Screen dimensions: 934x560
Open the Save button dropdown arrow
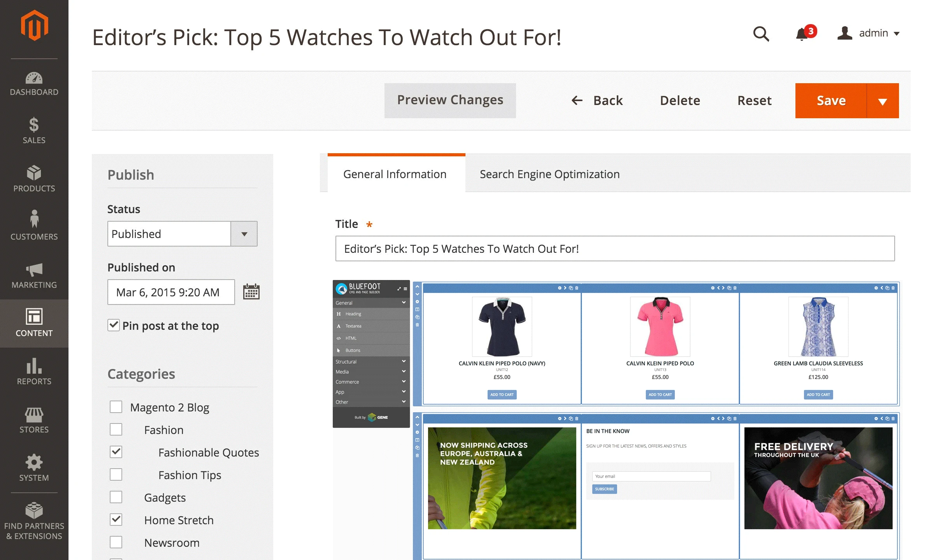tap(883, 101)
